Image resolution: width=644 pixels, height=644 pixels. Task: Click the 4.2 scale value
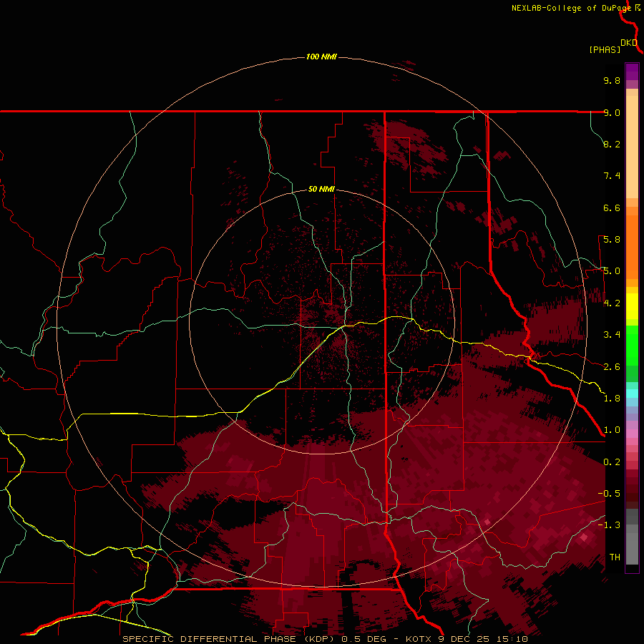[612, 303]
